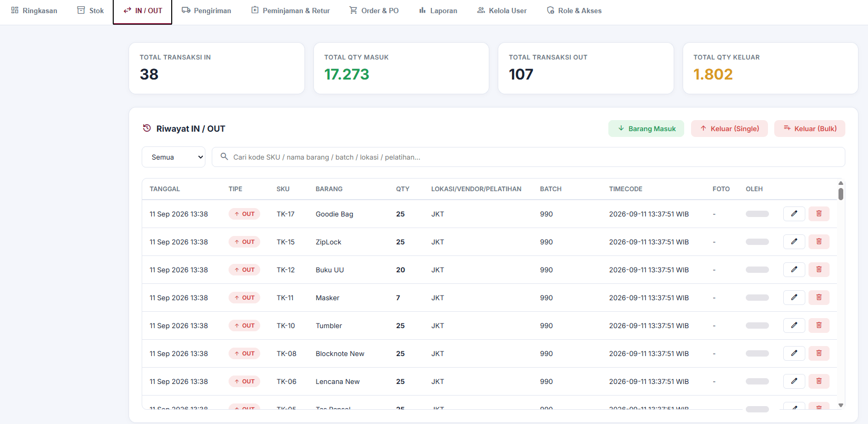The width and height of the screenshot is (868, 424).
Task: Delete the Goodie Bag transaction
Action: pos(818,214)
